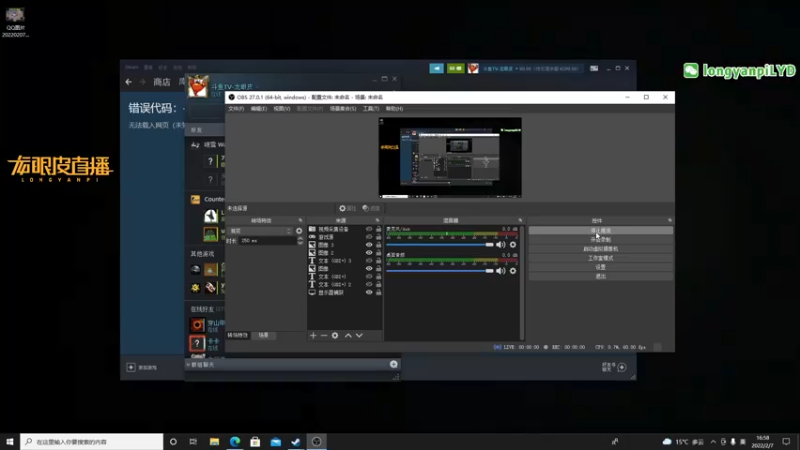The height and width of the screenshot is (450, 800).
Task: Collapse the 其他游戏 friends group
Action: point(202,254)
